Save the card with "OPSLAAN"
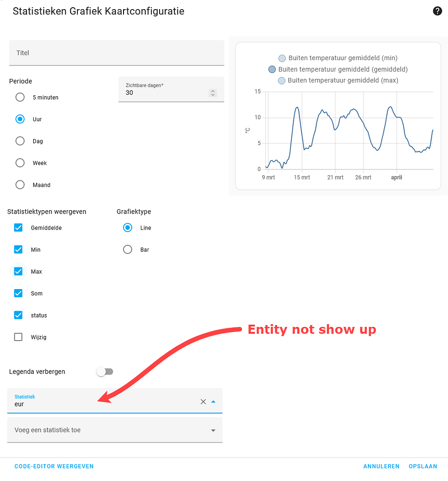Screen dimensions: 448x481 pos(423,466)
